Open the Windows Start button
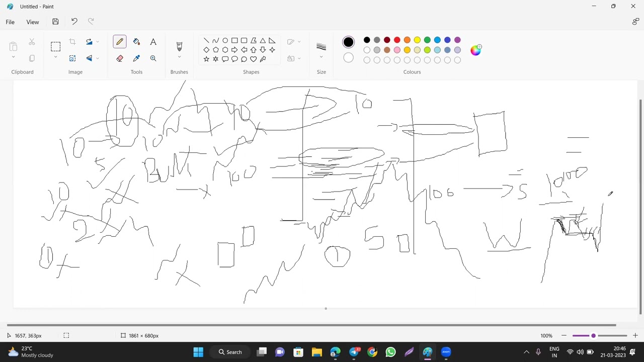 (198, 352)
